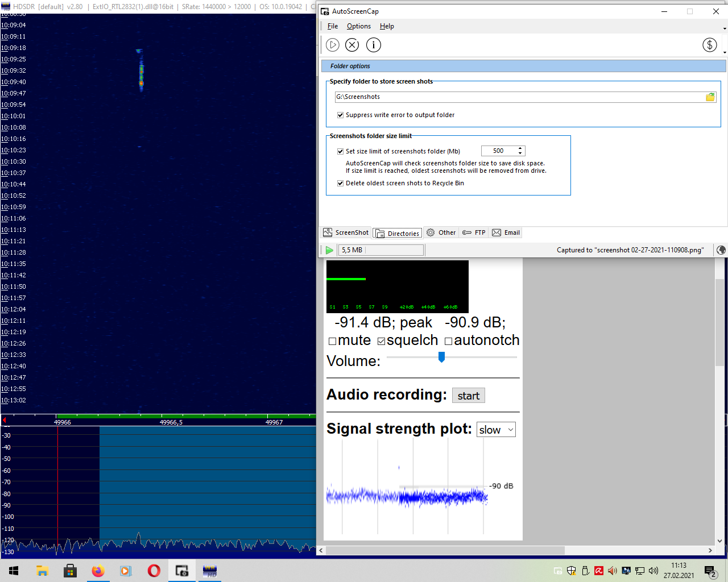
Task: Click the stop capture X icon
Action: 352,45
